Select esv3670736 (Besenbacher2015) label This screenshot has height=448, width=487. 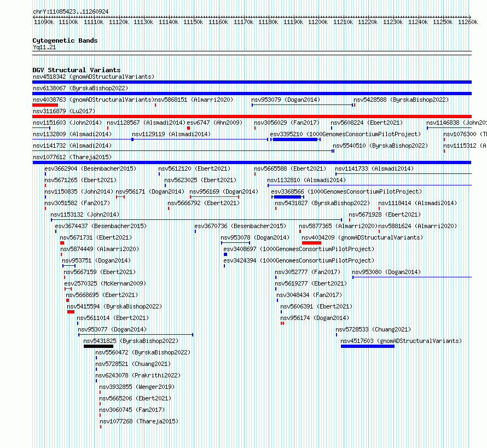(x=240, y=226)
